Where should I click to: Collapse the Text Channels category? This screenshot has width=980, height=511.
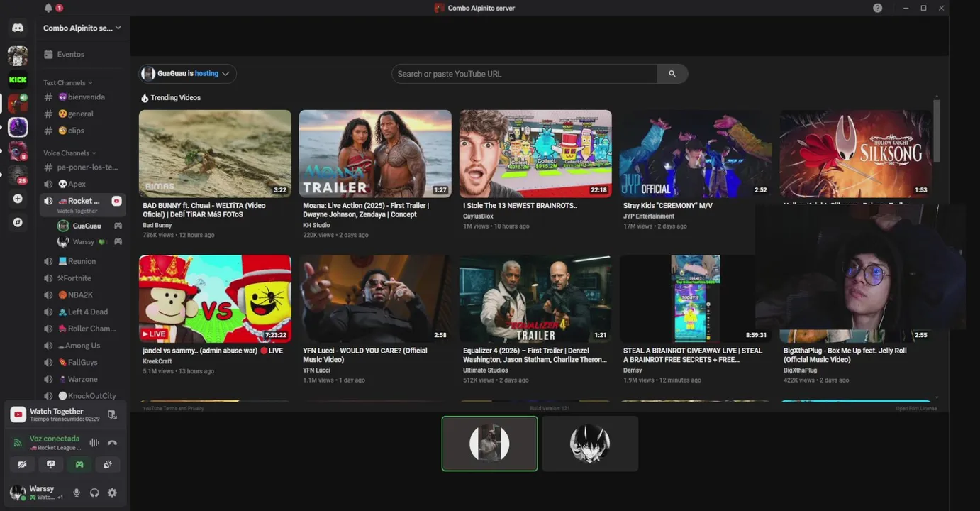click(67, 83)
